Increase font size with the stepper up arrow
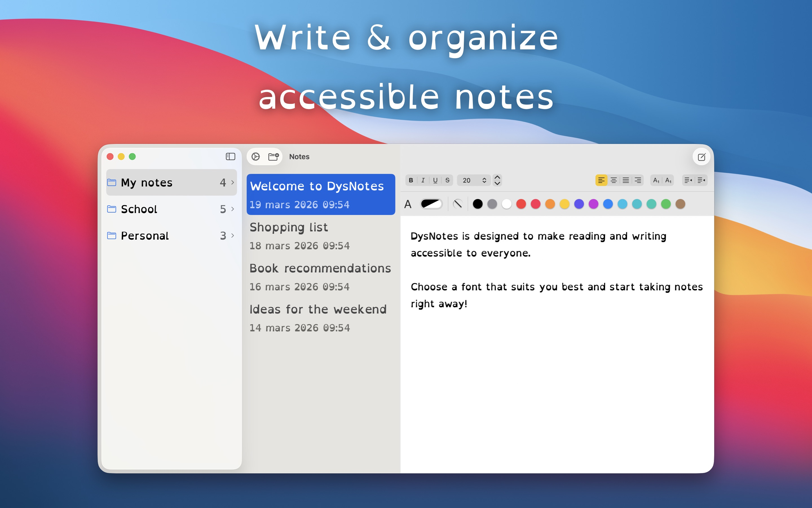Image resolution: width=812 pixels, height=508 pixels. click(x=497, y=177)
